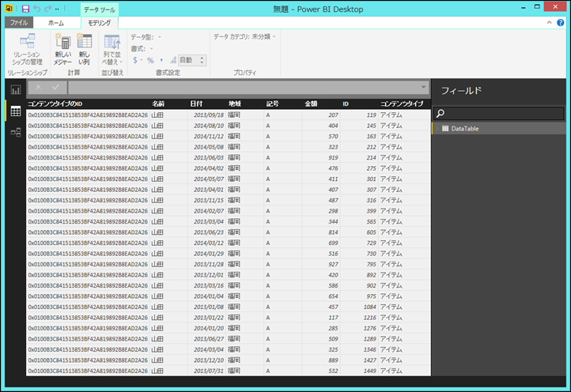Collapse the ribbon with the chevron
Image resolution: width=571 pixels, height=392 pixels.
tap(549, 23)
